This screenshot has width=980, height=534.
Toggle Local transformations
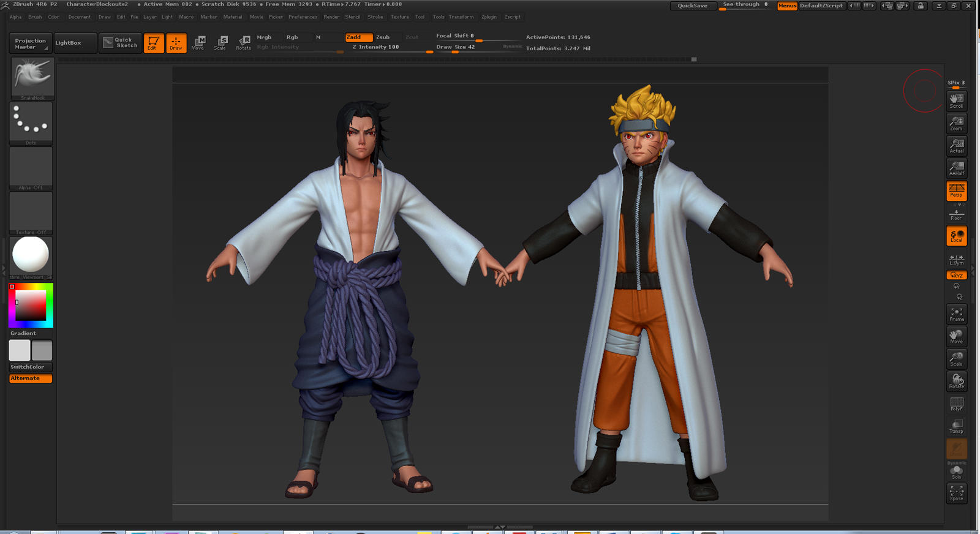point(956,236)
